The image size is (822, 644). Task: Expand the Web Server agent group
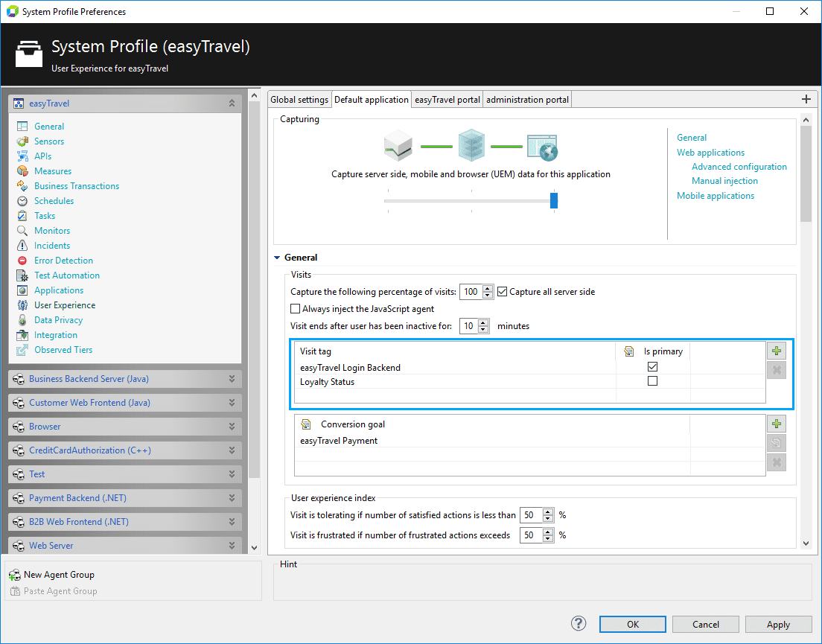(232, 546)
